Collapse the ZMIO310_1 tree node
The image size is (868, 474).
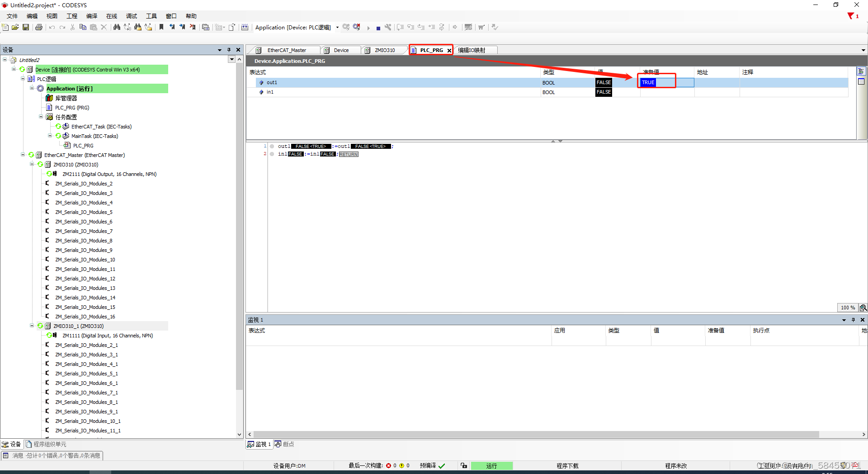32,326
